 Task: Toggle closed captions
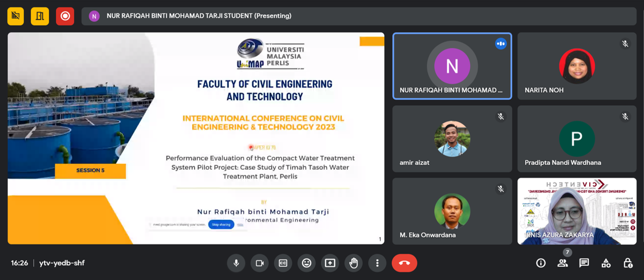tap(283, 263)
